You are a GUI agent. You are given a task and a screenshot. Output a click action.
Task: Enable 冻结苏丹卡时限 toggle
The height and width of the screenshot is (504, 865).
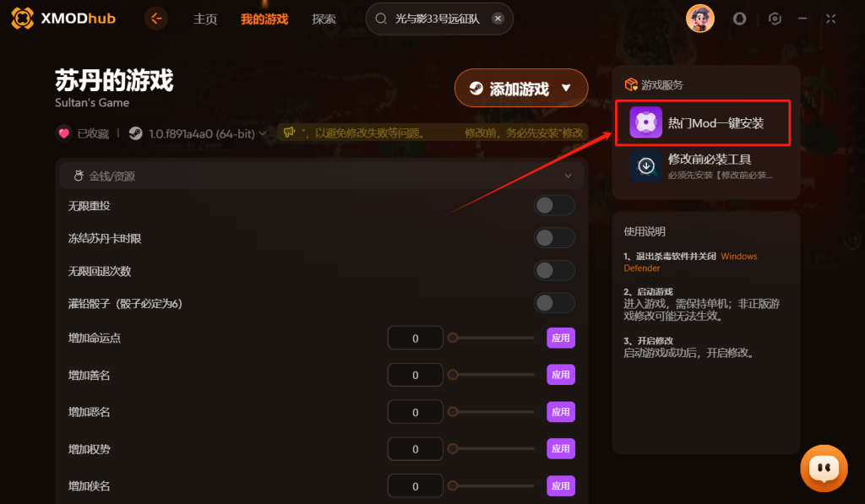(554, 238)
